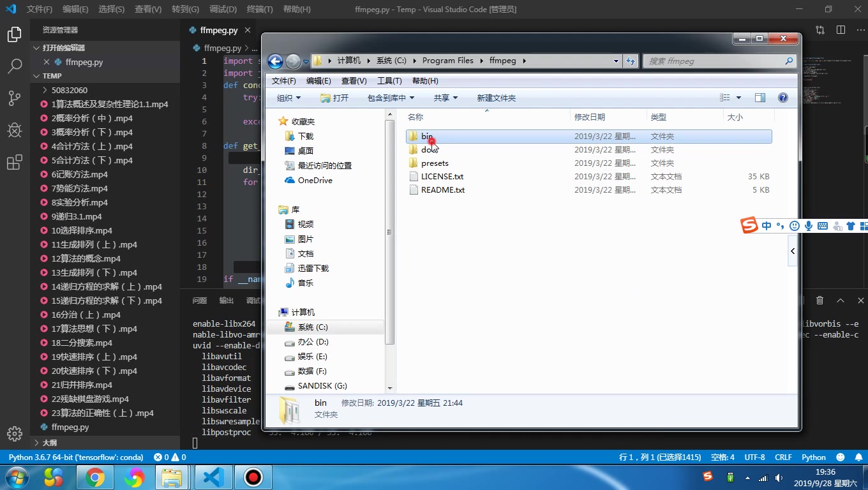Switch to the 问题 panel tab
This screenshot has height=490, width=868.
[200, 301]
